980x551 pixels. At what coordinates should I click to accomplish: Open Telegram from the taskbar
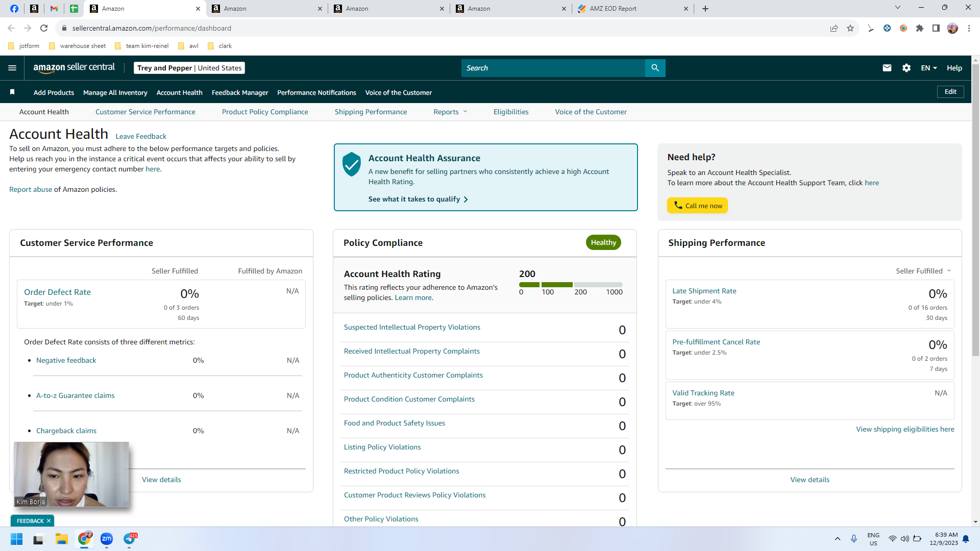pos(130,539)
